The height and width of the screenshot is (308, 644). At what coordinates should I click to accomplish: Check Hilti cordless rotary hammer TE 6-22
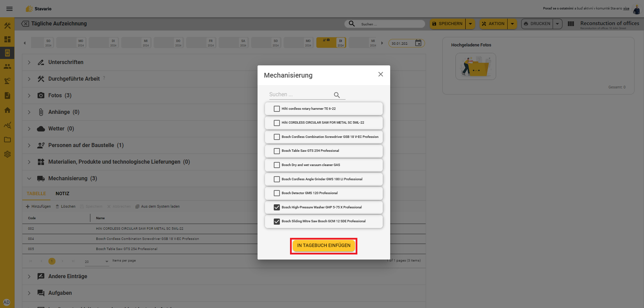(x=277, y=109)
